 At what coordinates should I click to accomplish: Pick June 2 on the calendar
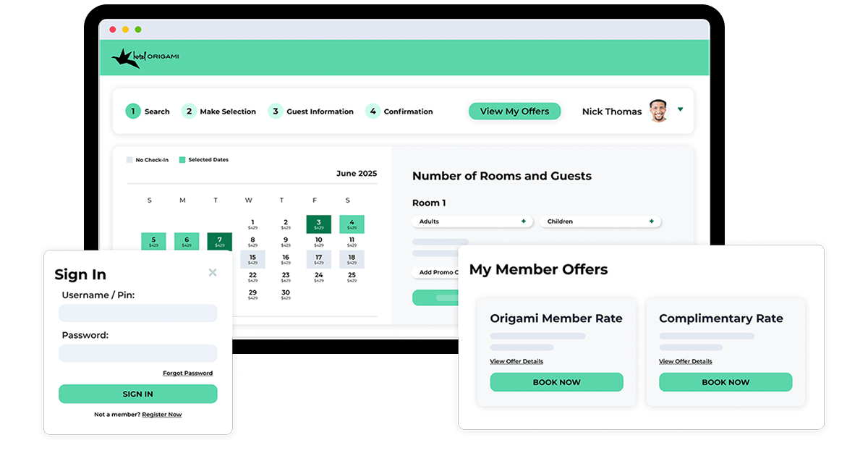point(286,224)
